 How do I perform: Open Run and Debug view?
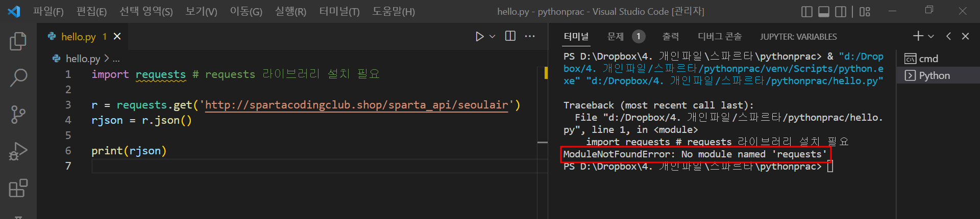18,151
